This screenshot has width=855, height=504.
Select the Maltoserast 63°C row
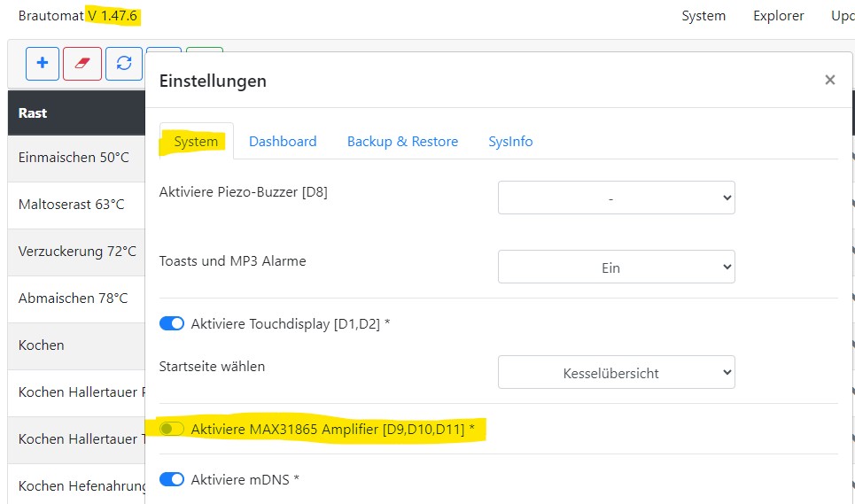[x=71, y=205]
